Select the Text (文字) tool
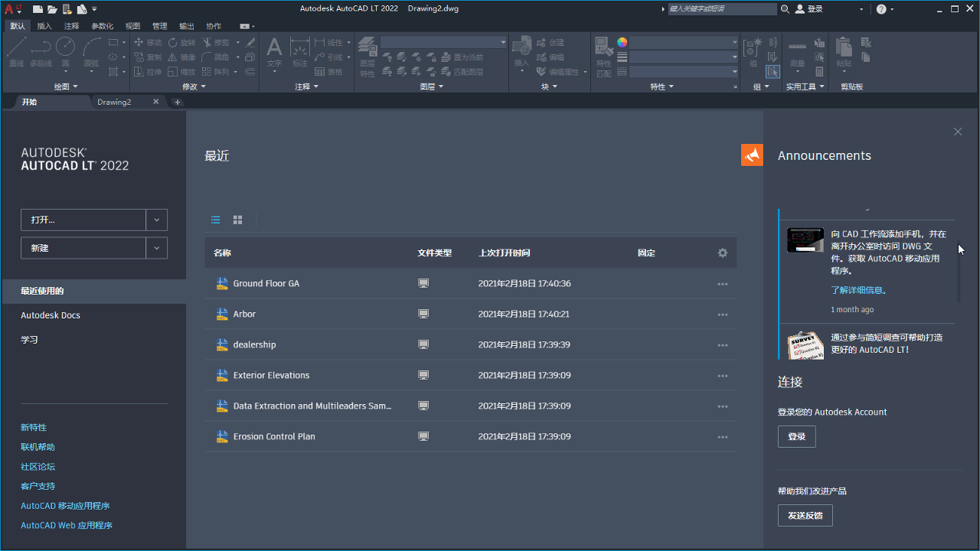The width and height of the screenshot is (980, 551). (x=274, y=52)
